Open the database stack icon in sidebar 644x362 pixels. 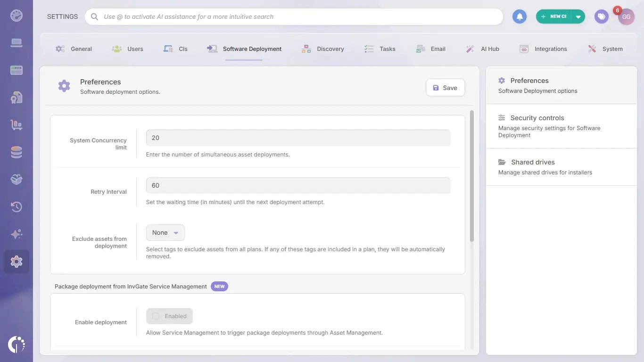(17, 152)
